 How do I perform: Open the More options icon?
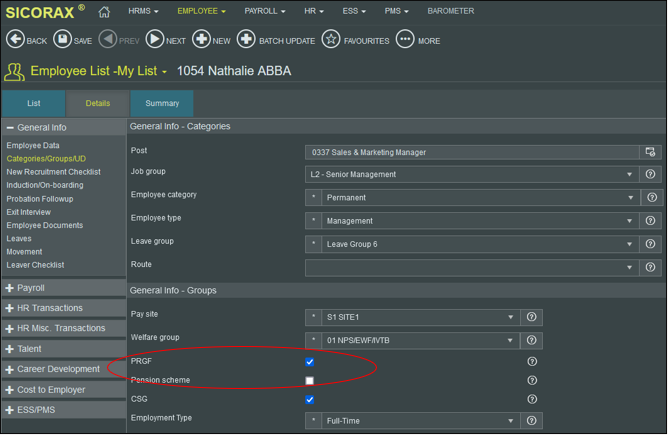point(405,40)
